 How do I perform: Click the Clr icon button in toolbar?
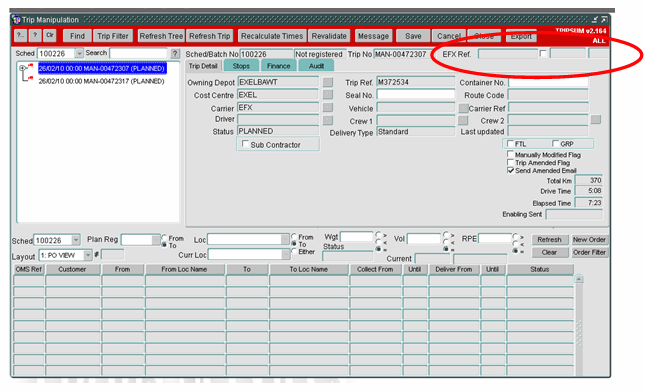(x=50, y=35)
